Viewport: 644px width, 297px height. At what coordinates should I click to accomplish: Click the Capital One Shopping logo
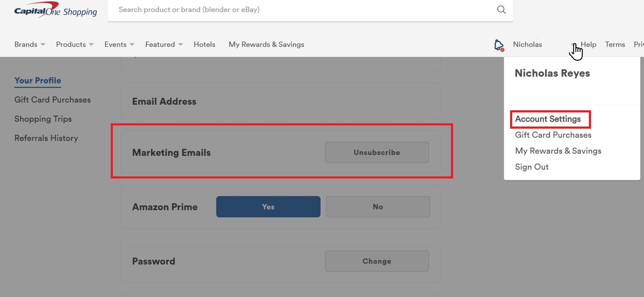tap(56, 10)
